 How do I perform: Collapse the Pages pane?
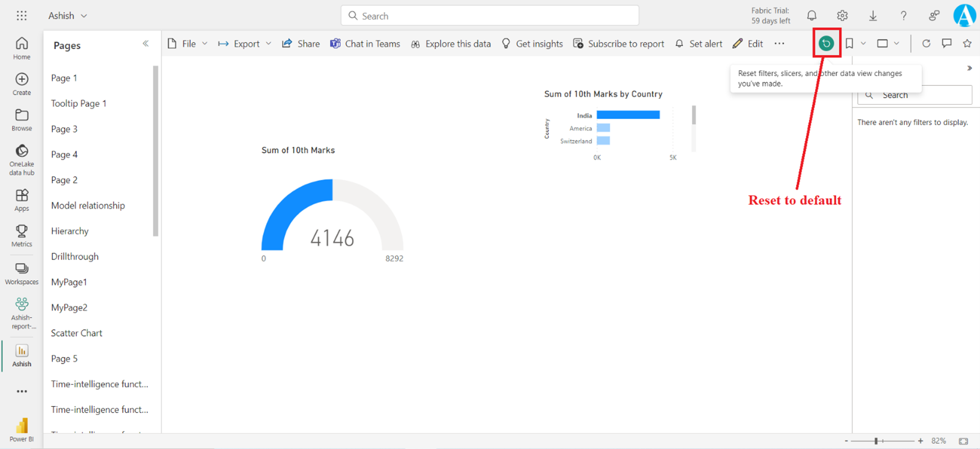click(145, 44)
